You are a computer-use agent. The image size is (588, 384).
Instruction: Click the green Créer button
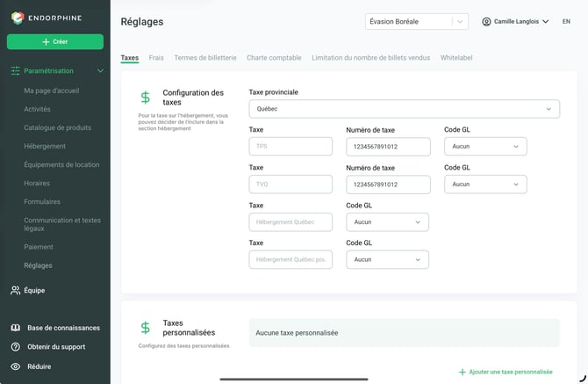click(x=55, y=41)
